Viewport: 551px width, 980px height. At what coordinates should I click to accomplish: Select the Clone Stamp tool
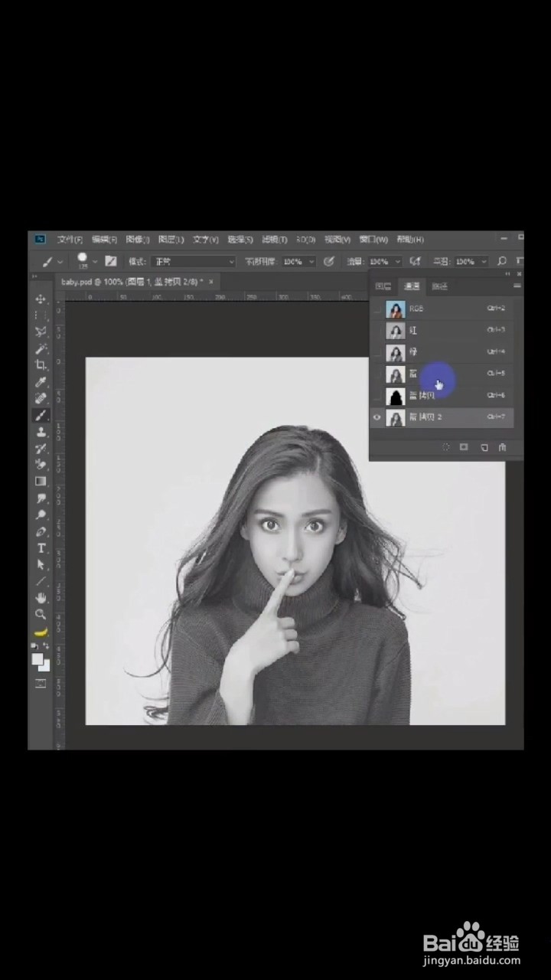pos(41,432)
